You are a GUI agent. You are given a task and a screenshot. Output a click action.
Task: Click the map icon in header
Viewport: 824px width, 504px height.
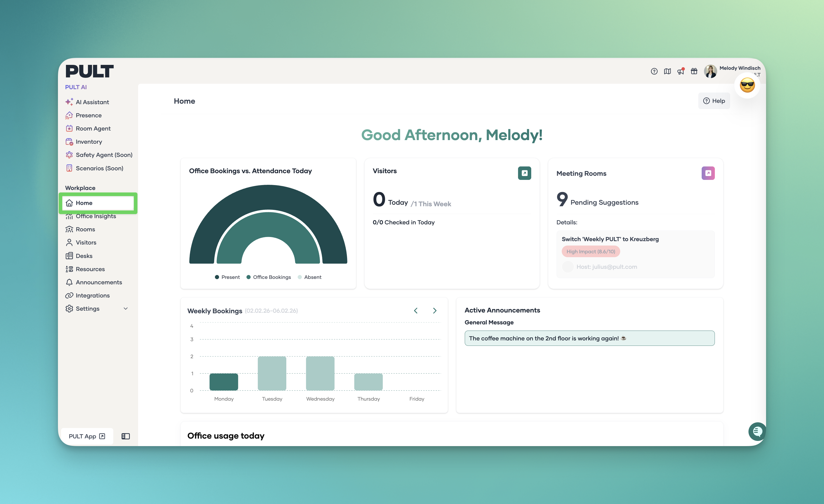pyautogui.click(x=667, y=71)
